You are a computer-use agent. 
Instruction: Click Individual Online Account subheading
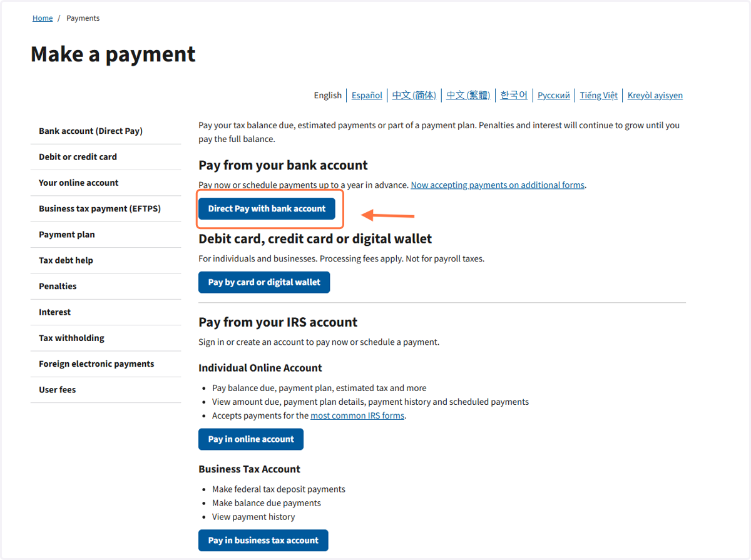tap(260, 368)
